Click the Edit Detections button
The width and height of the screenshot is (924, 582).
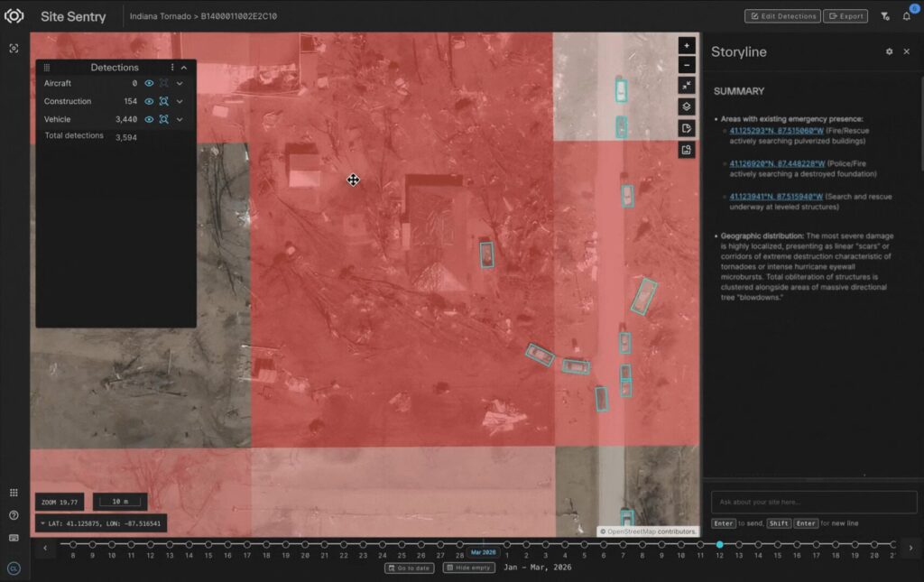(x=782, y=16)
